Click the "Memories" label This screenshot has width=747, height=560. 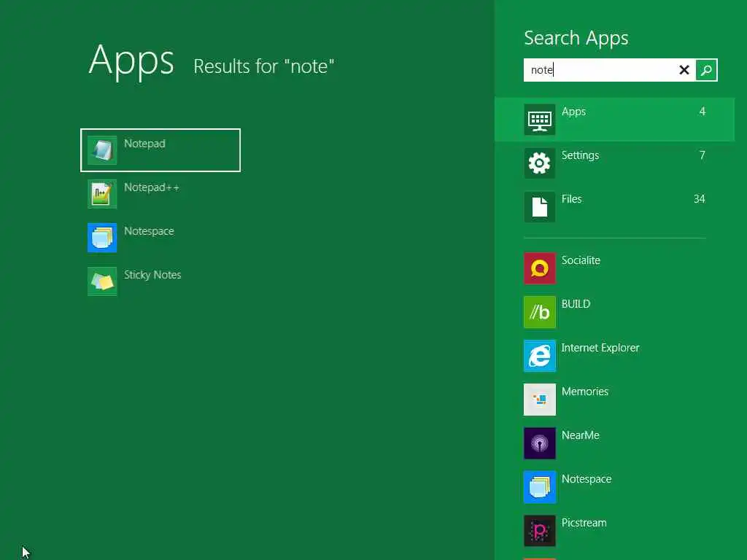tap(585, 392)
